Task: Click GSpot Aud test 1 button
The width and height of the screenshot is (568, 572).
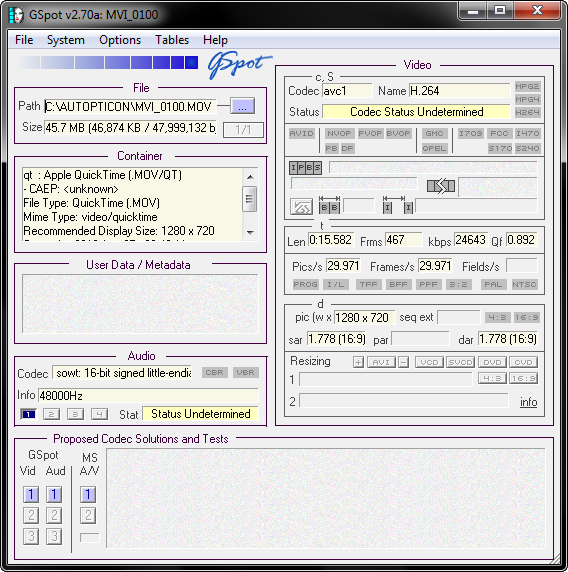Action: (x=54, y=495)
